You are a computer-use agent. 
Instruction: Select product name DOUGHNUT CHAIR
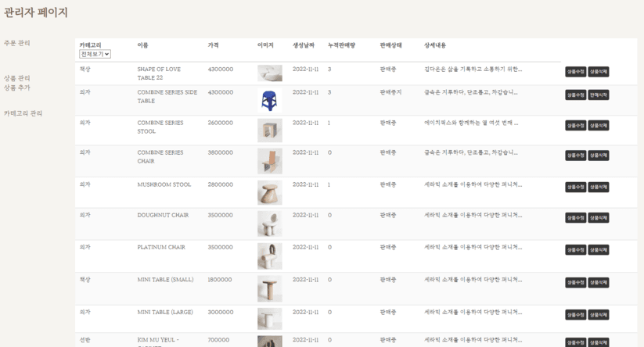[163, 215]
